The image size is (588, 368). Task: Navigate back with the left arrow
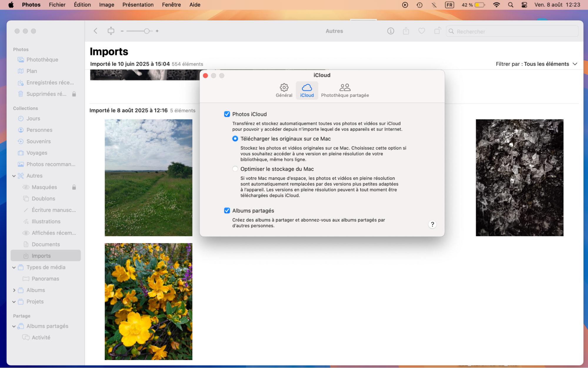[x=95, y=31]
